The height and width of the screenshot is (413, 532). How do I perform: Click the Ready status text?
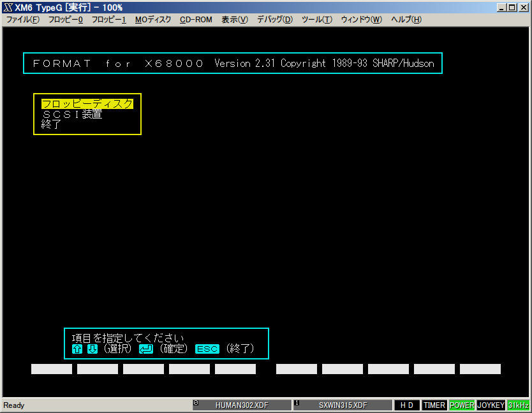coord(14,405)
